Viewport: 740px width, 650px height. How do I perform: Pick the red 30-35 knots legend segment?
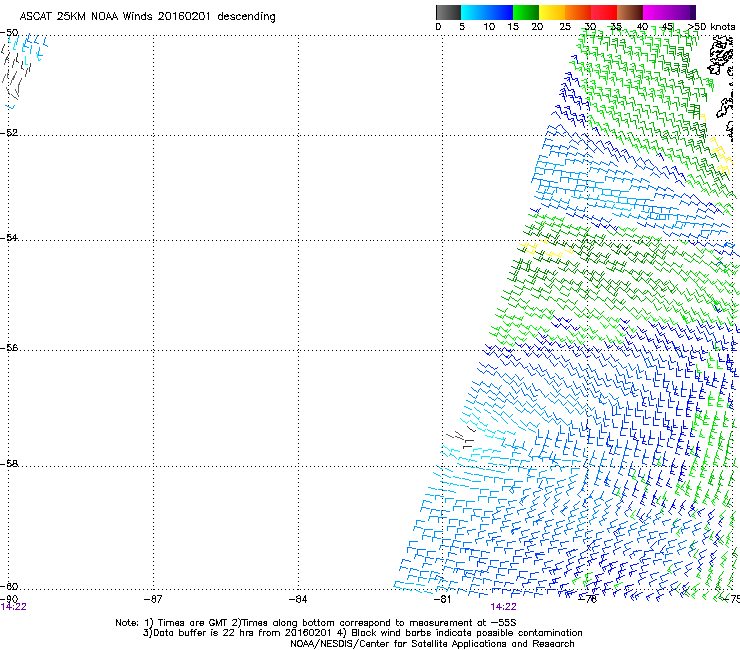pos(604,12)
